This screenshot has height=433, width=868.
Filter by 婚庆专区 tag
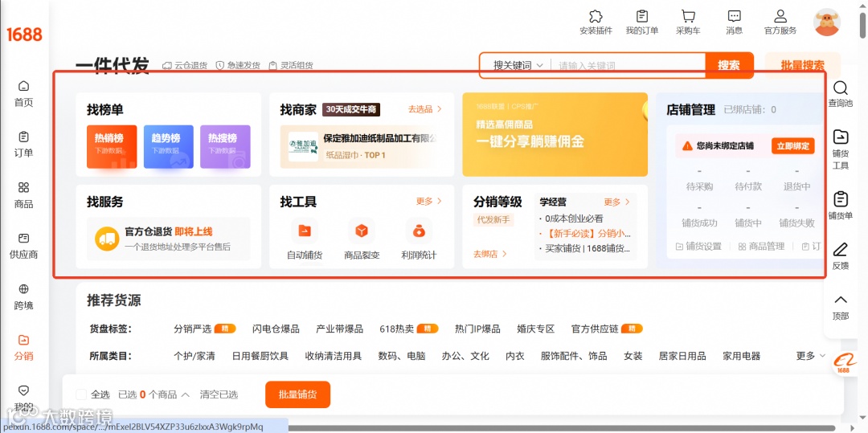(536, 329)
